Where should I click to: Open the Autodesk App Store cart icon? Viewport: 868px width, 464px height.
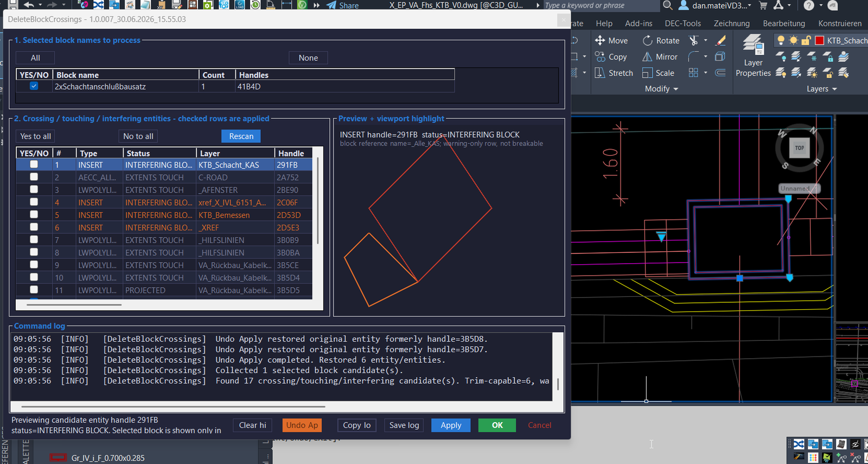[x=763, y=5]
